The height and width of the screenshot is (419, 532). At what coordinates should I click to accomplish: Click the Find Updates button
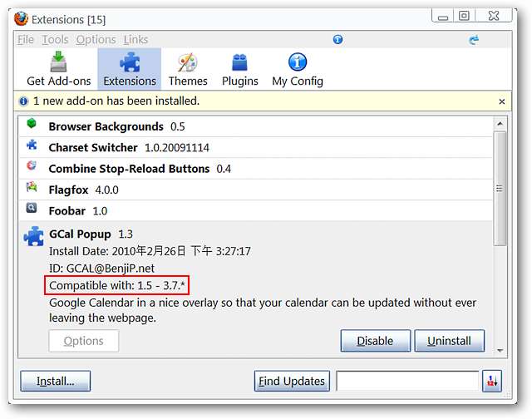292,381
